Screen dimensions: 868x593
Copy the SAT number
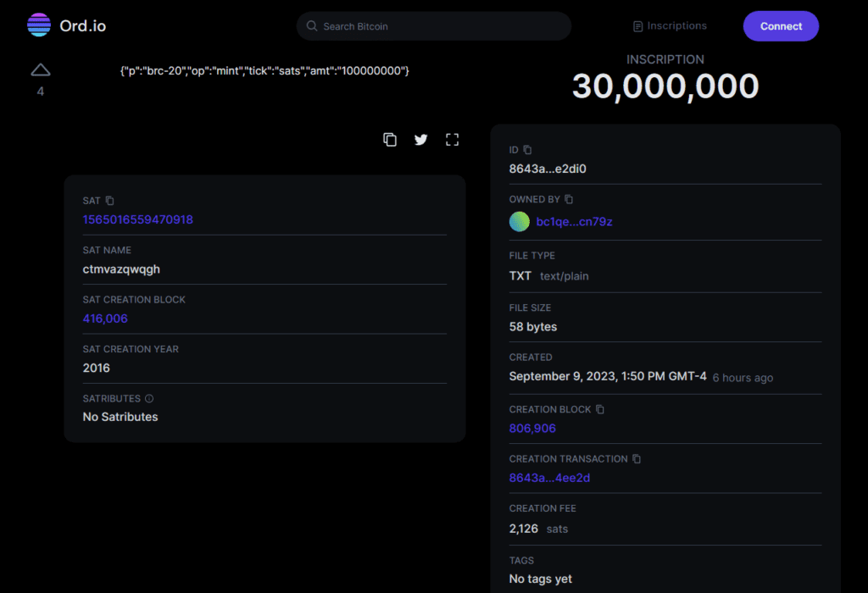[x=109, y=200]
